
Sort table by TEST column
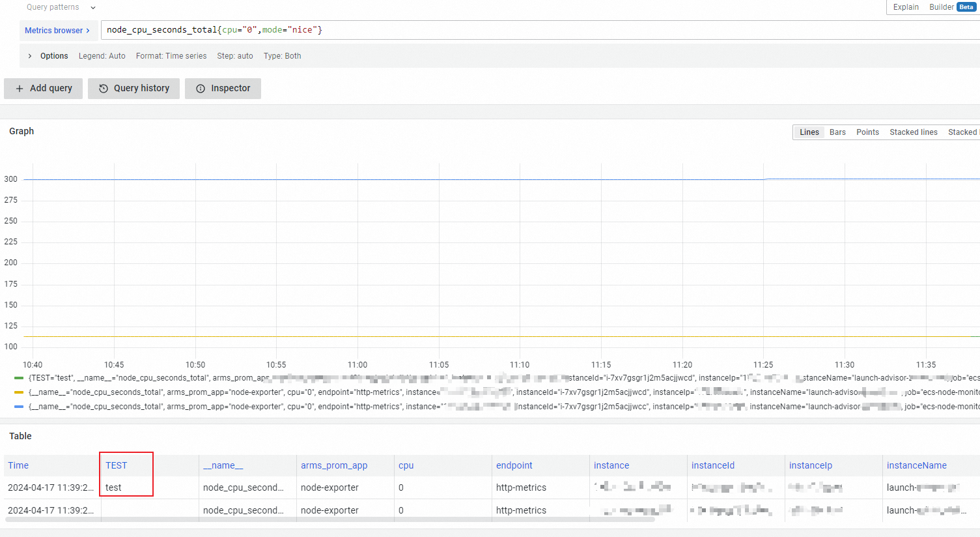click(117, 465)
